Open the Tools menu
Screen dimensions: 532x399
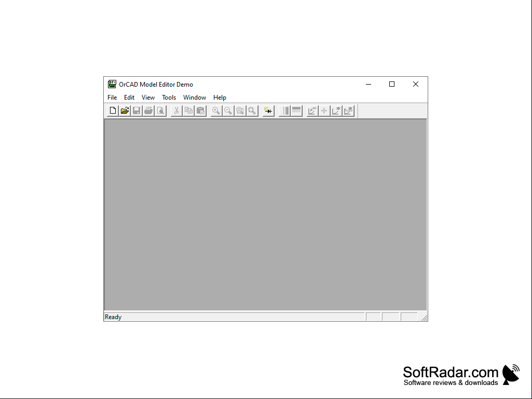[169, 98]
